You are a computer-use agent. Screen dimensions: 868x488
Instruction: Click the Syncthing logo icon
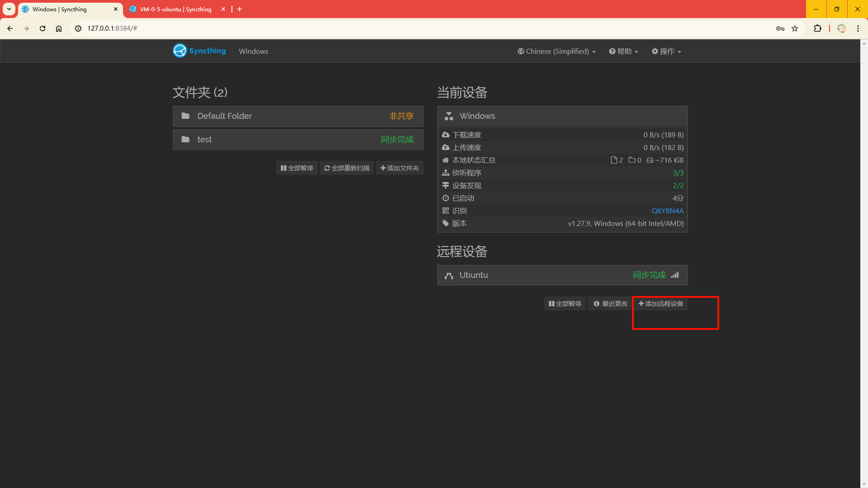[180, 51]
